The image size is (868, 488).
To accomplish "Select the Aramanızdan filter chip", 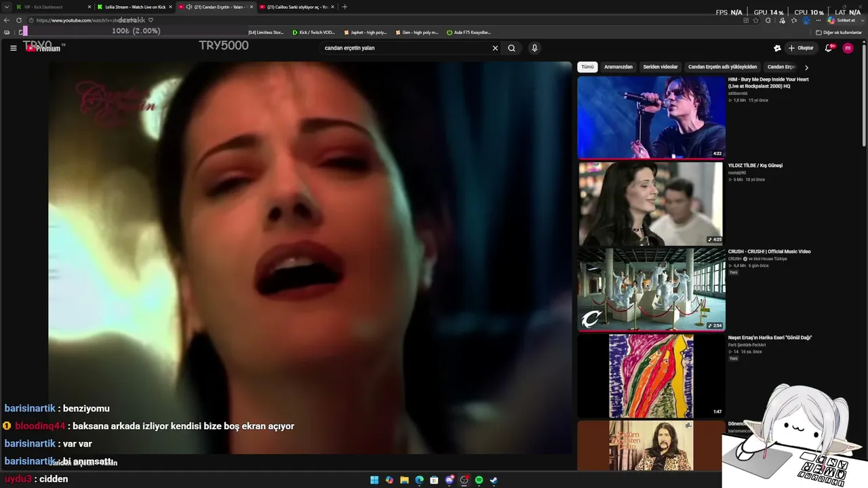I will 618,67.
